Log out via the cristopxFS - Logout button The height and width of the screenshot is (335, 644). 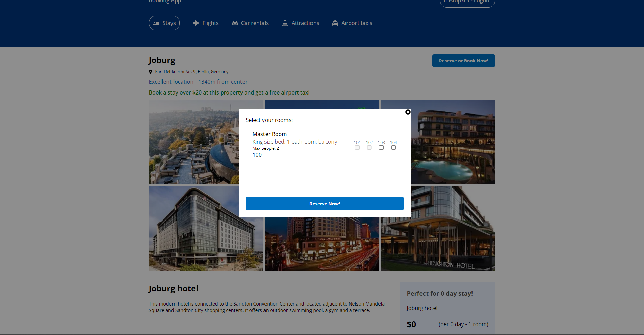(x=467, y=2)
